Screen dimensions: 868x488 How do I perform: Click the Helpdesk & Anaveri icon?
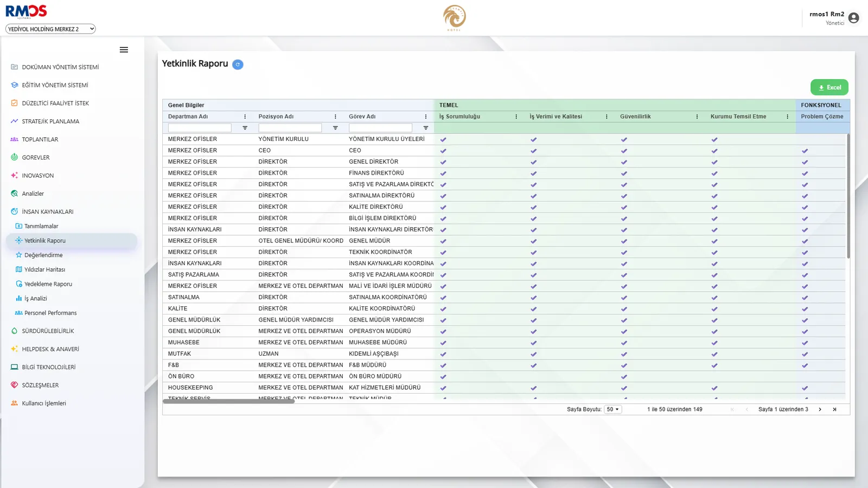15,349
